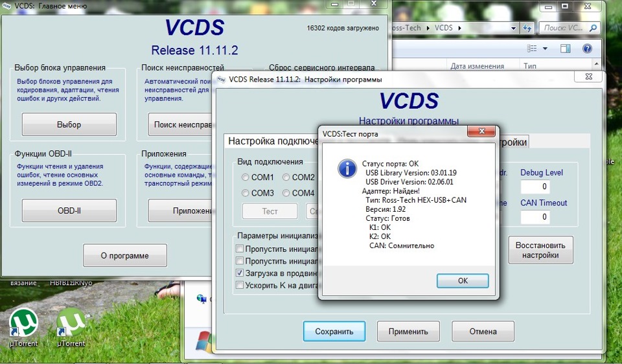622x364 pixels.
Task: Click the "CAN: Сомнительно" status line
Action: pos(402,246)
